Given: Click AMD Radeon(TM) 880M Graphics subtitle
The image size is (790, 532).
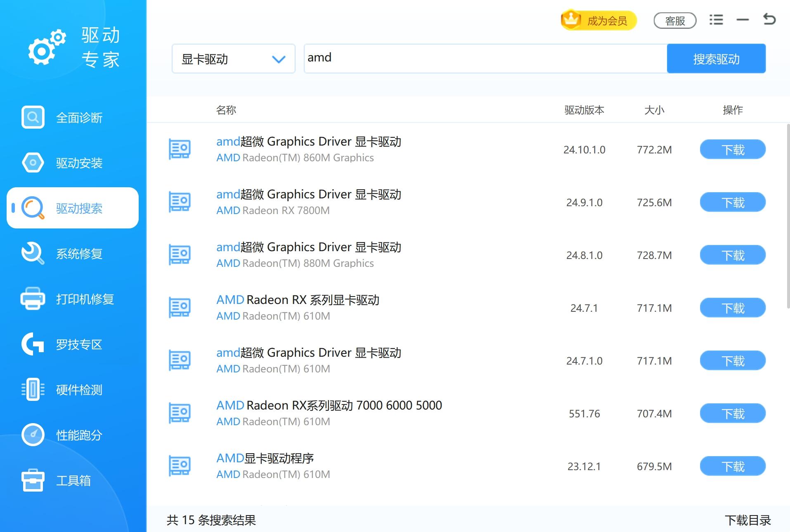Looking at the screenshot, I should (295, 263).
